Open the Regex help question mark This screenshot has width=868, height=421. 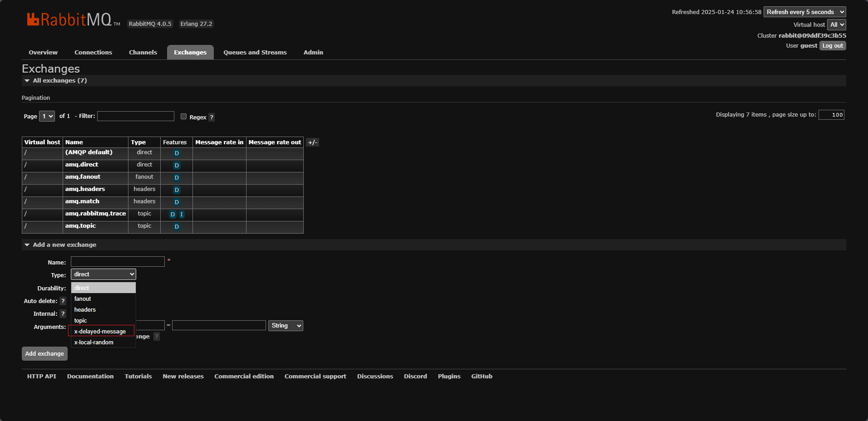(212, 117)
